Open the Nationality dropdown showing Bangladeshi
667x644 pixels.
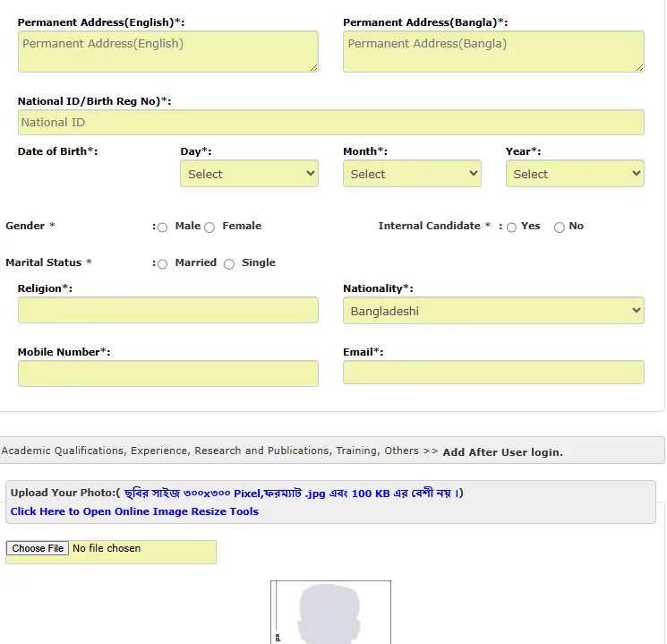coord(493,311)
